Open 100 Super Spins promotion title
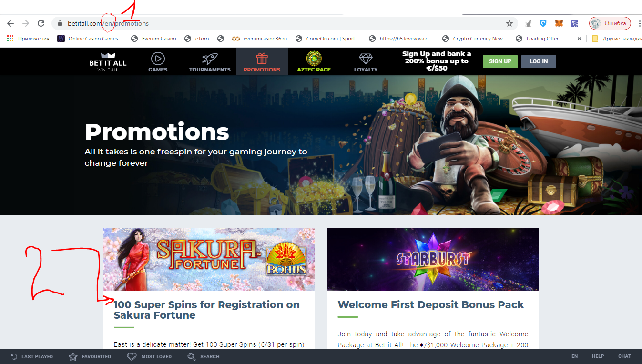 click(207, 310)
